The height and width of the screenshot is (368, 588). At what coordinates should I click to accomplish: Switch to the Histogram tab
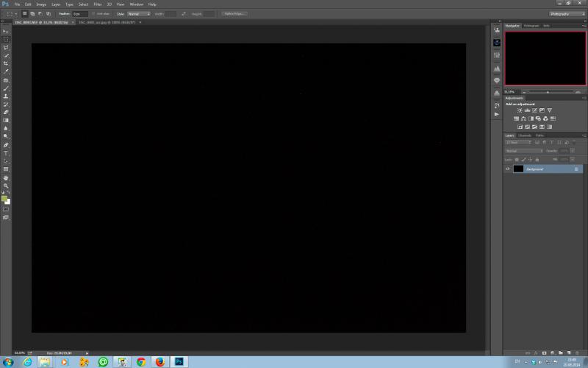click(531, 26)
